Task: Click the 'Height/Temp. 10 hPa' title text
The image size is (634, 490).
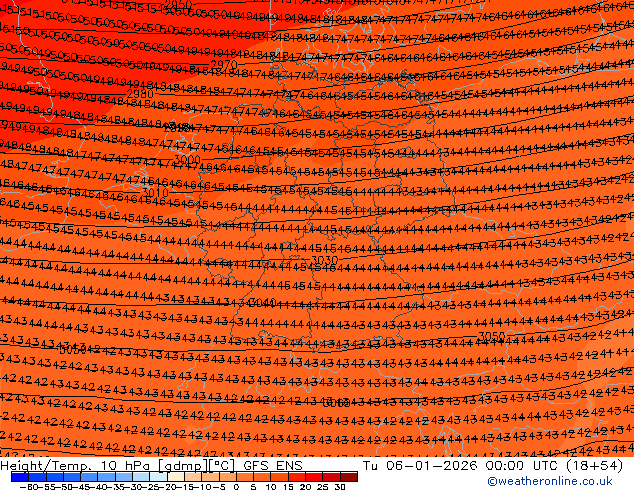Action: click(x=77, y=466)
